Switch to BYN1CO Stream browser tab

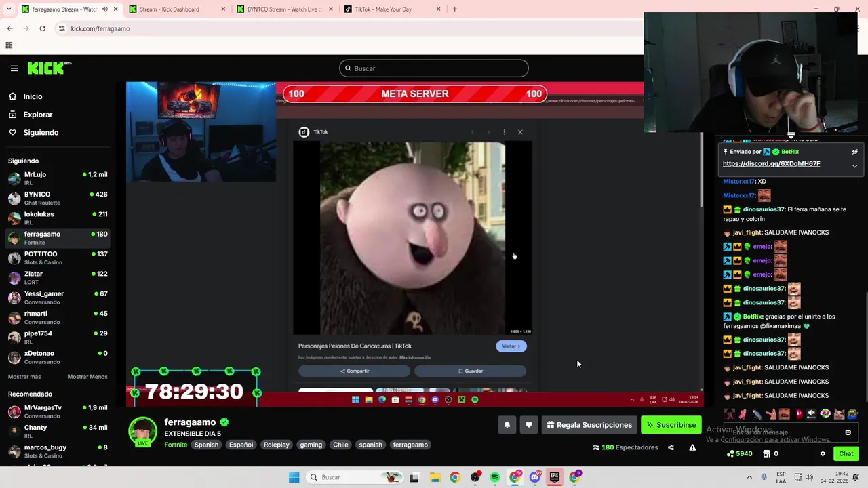[285, 9]
